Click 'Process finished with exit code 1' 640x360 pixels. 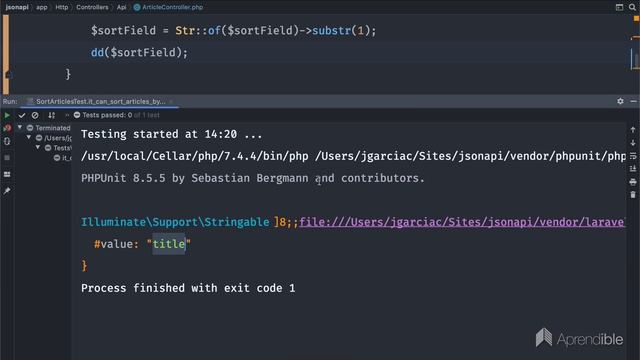(x=188, y=288)
